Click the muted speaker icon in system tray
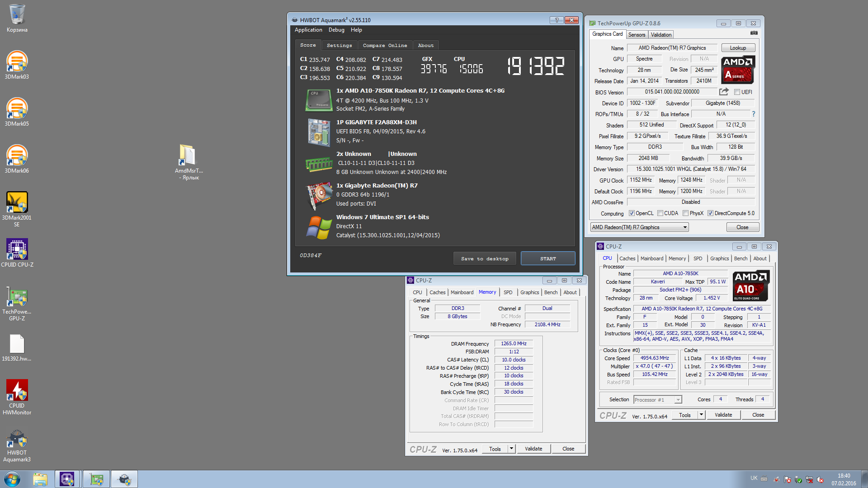Screen dimensions: 868x488 tap(820, 479)
